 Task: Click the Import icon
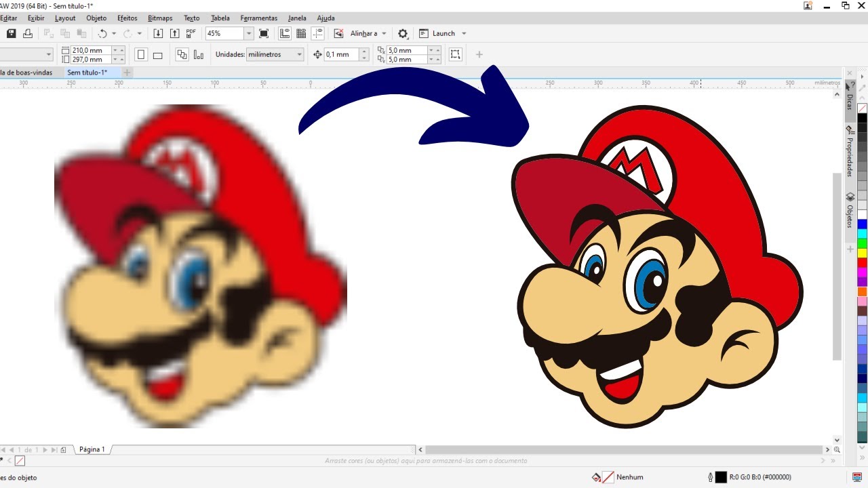tap(158, 33)
